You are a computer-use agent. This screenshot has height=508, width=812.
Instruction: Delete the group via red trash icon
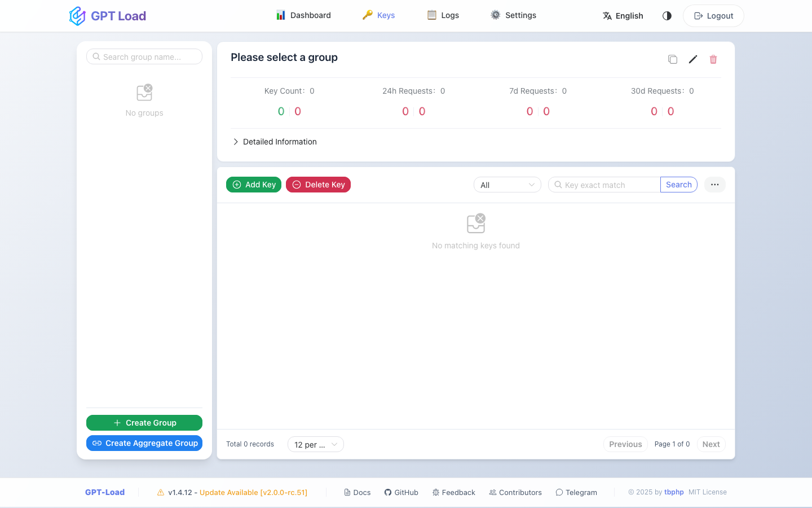(x=713, y=59)
